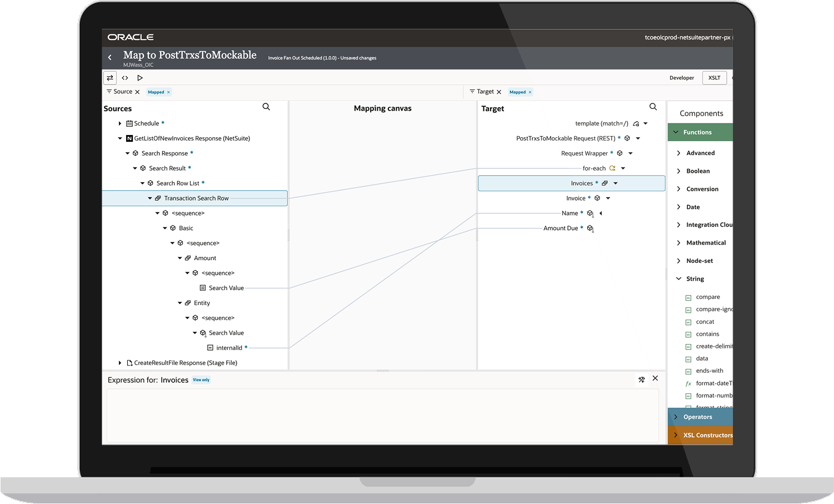Remove the Target Mapped filter chip

tap(530, 92)
